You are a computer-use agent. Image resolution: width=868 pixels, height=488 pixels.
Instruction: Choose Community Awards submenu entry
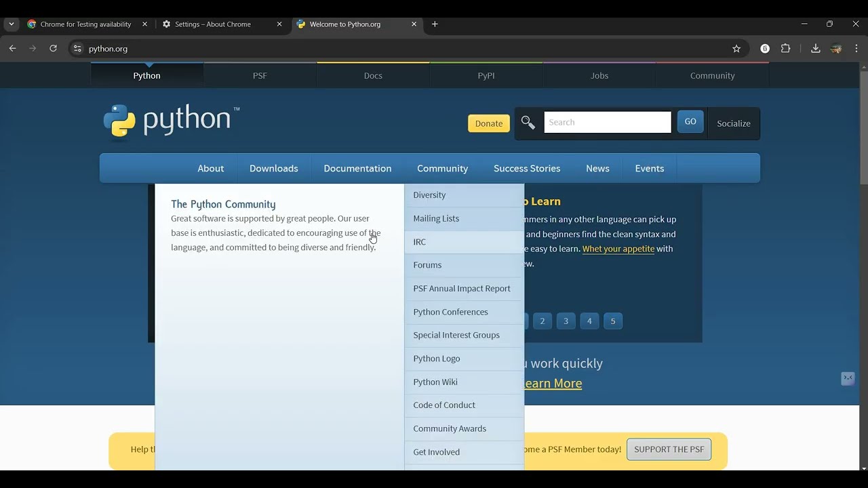coord(464,429)
